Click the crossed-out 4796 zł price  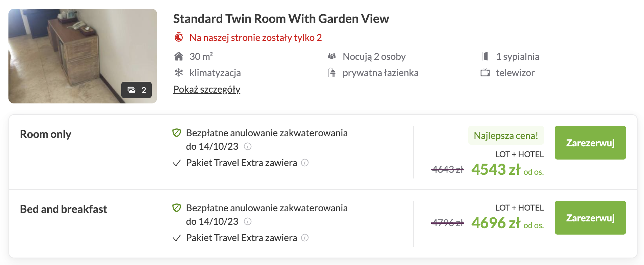pos(447,223)
